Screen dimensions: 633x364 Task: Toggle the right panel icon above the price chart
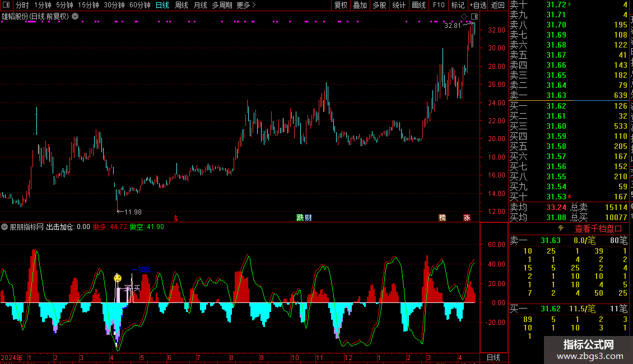[x=474, y=17]
